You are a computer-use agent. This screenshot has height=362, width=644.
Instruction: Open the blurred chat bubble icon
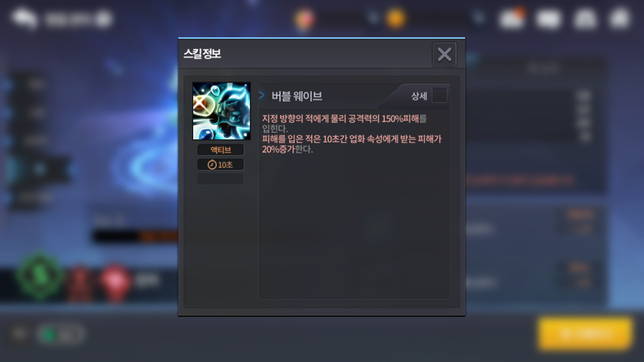[x=25, y=18]
